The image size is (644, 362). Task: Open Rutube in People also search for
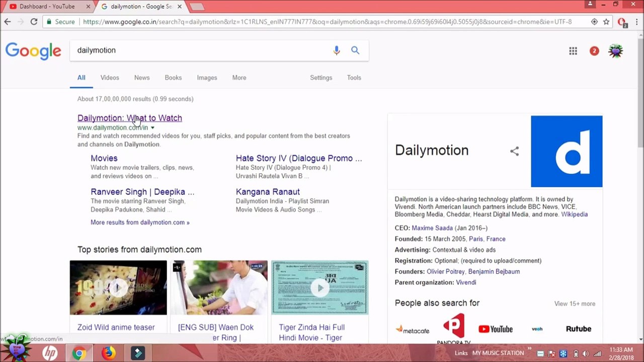[x=579, y=329]
